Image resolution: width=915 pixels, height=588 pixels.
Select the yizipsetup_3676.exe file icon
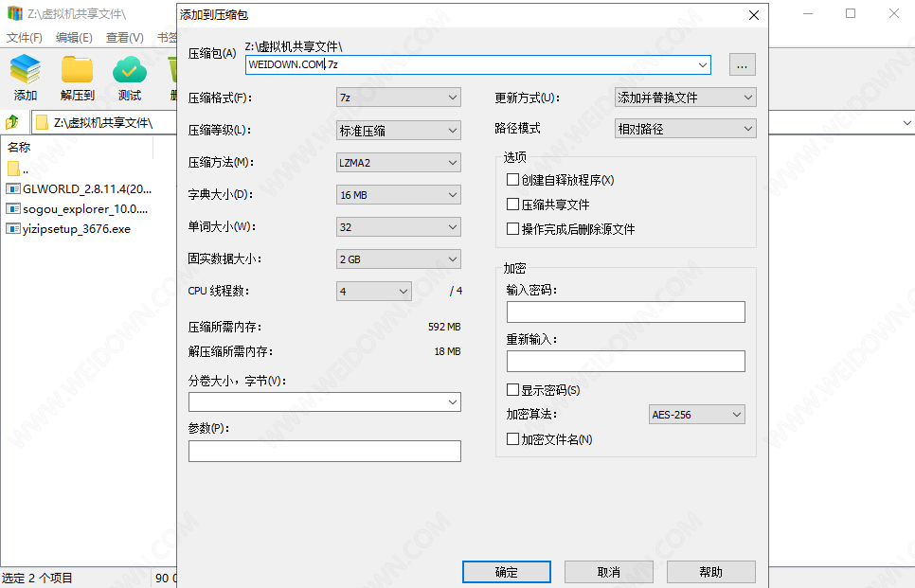(13, 228)
